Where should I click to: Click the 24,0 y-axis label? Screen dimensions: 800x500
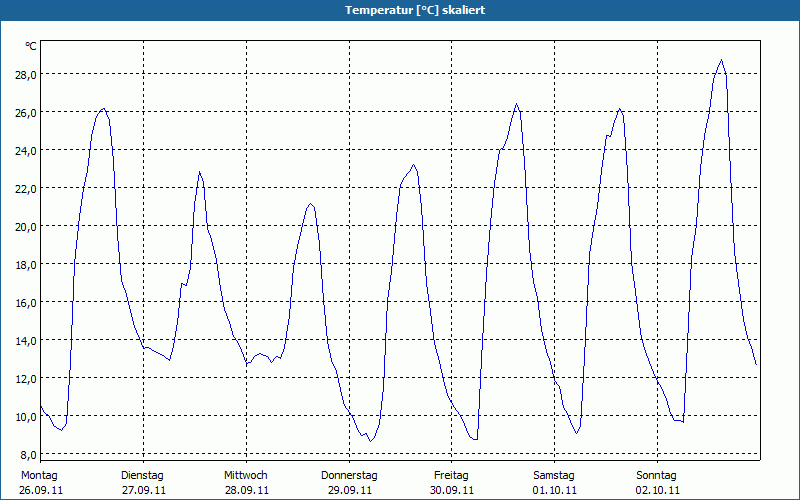pyautogui.click(x=26, y=151)
